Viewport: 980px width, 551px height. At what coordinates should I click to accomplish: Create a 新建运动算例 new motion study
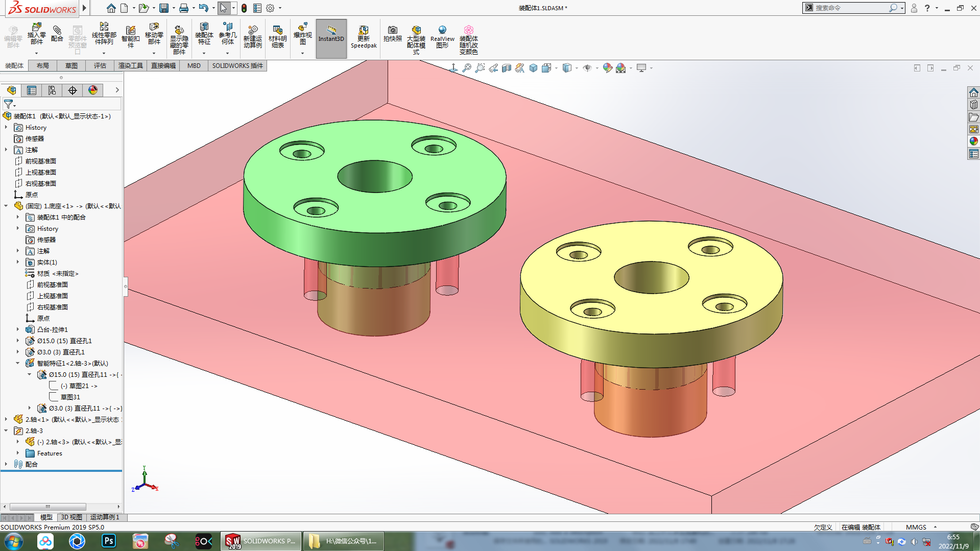tap(253, 37)
